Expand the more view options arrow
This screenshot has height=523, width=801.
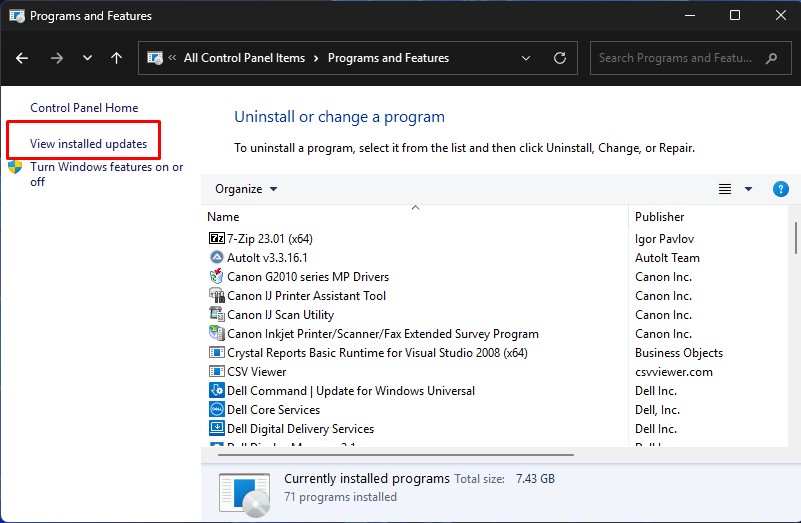[748, 189]
